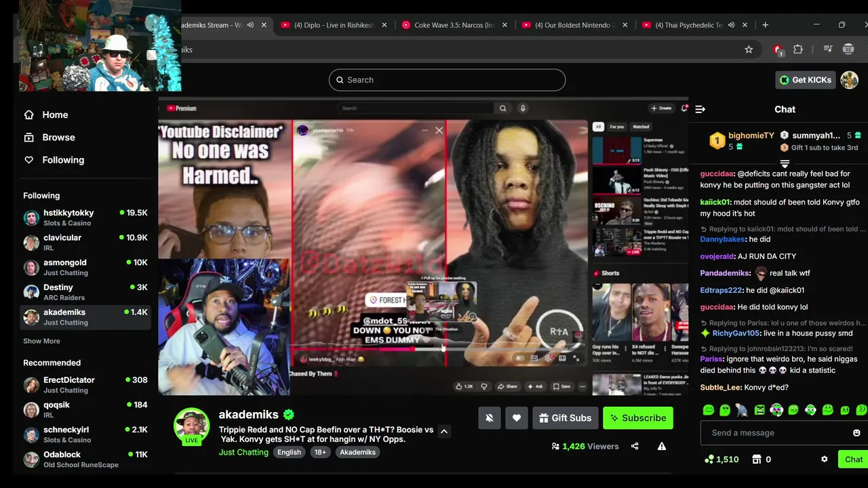Close the Coke Wave 3.5 tab
This screenshot has width=868, height=488.
click(505, 25)
